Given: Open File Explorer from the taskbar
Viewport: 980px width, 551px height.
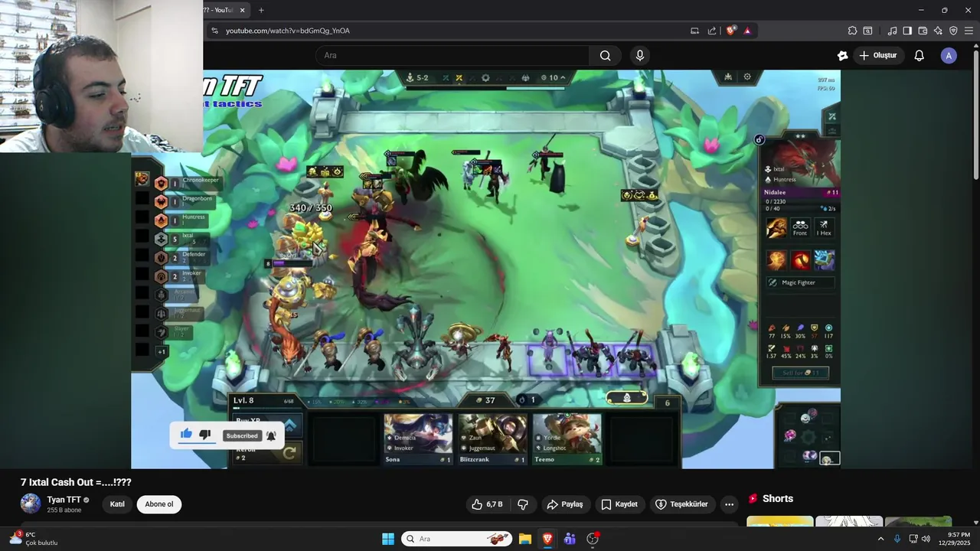Looking at the screenshot, I should (525, 539).
